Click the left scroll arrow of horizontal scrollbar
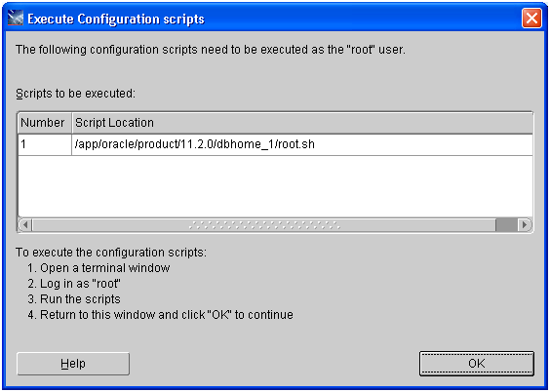 tap(25, 224)
